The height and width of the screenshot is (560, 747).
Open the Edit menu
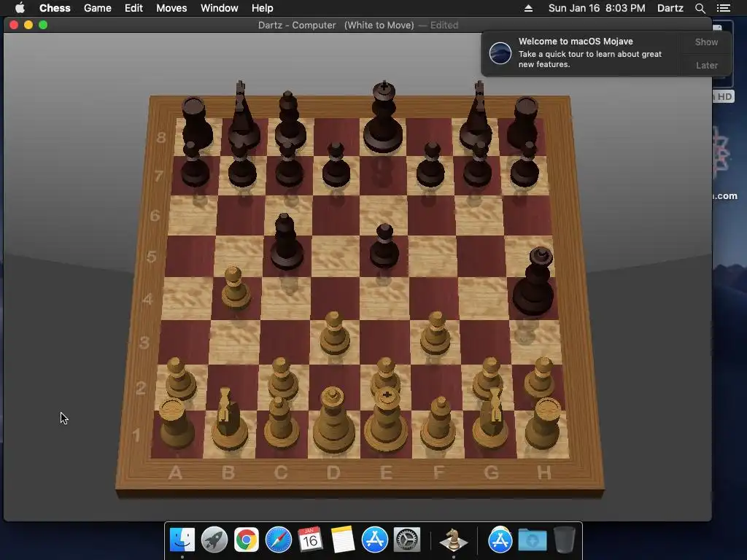point(133,8)
